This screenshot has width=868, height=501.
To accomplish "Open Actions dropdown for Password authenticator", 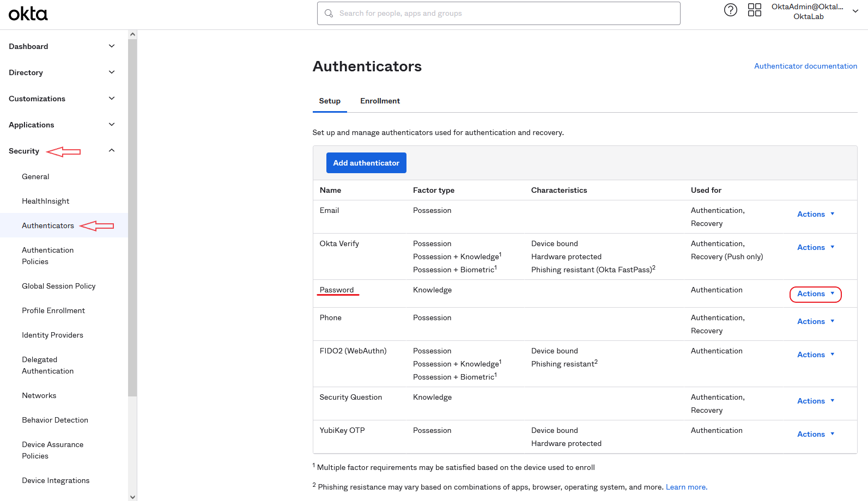I will click(815, 294).
